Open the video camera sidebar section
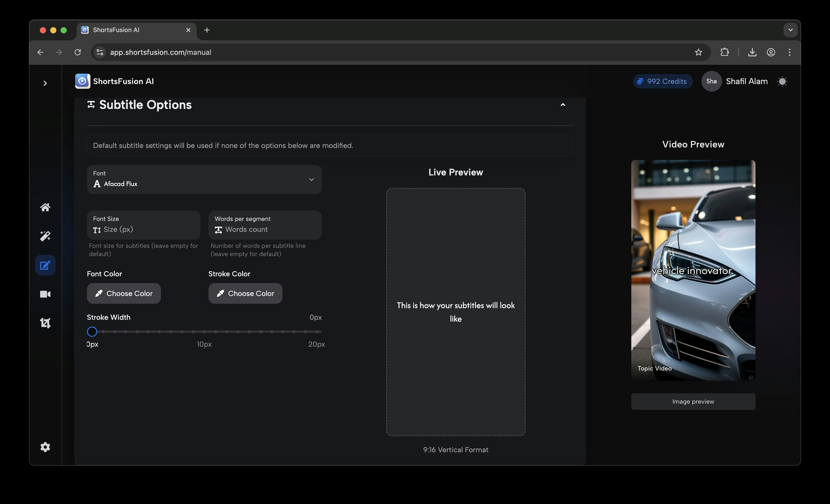This screenshot has height=504, width=830. tap(45, 294)
